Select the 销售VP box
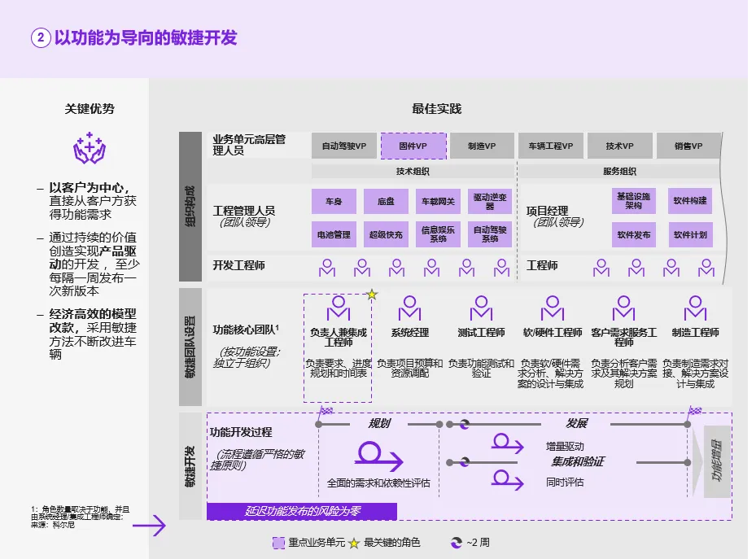The image size is (756, 559). click(x=688, y=146)
